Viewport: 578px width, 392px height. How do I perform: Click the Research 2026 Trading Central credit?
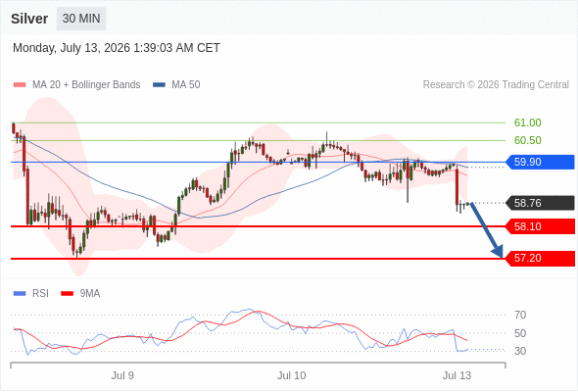pyautogui.click(x=496, y=85)
